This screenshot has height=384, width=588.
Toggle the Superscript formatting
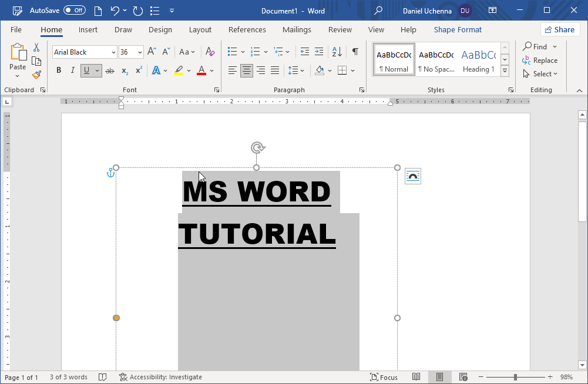(x=138, y=70)
